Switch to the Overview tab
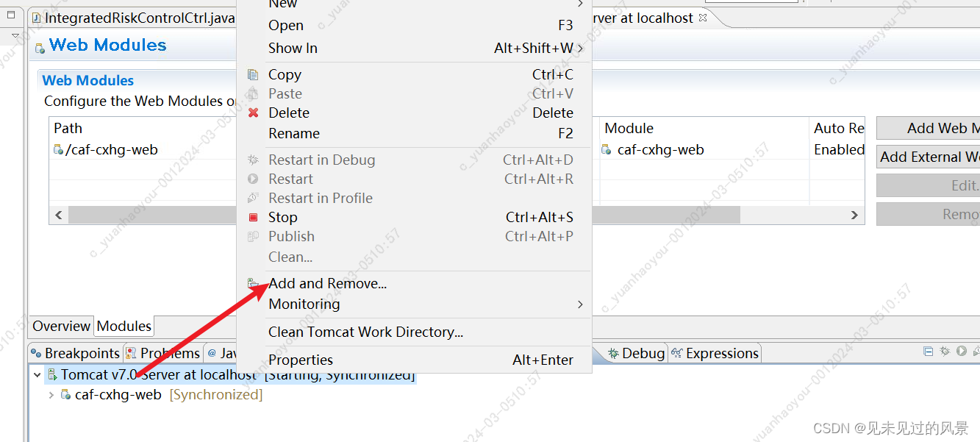The width and height of the screenshot is (980, 442). pos(62,326)
